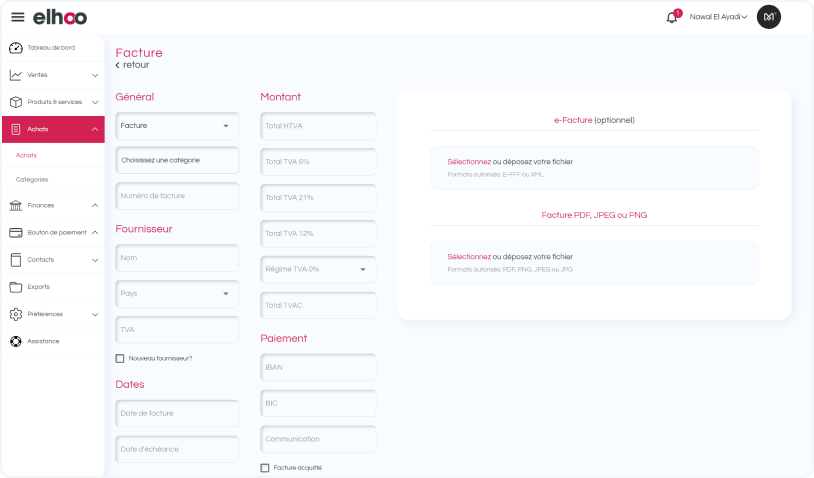
Task: Click the Produits & services box icon
Action: tap(16, 102)
